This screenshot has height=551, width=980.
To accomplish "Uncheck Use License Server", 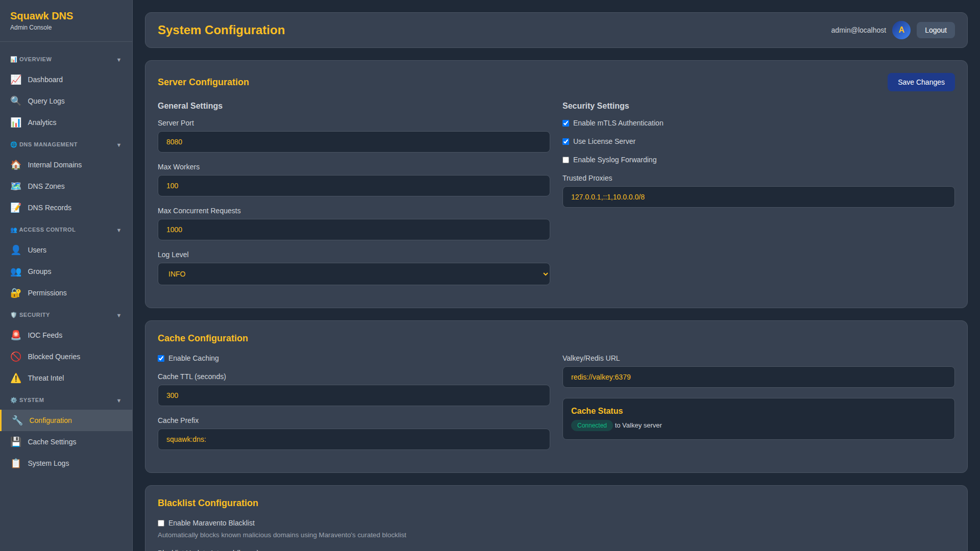I will click(566, 141).
